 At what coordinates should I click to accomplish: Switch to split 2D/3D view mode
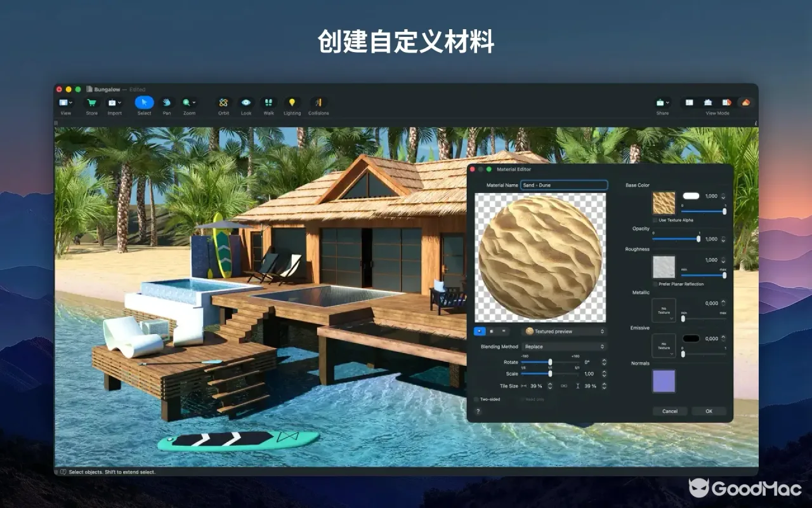pyautogui.click(x=727, y=103)
